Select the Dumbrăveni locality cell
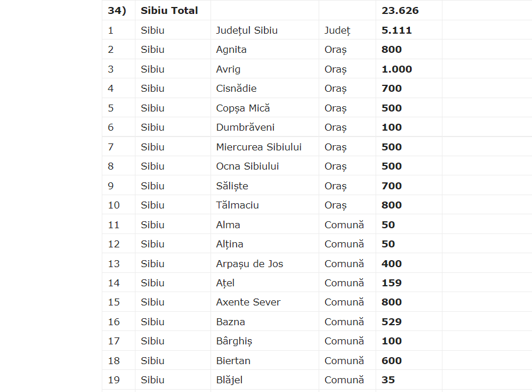This screenshot has height=392, width=532. [245, 127]
